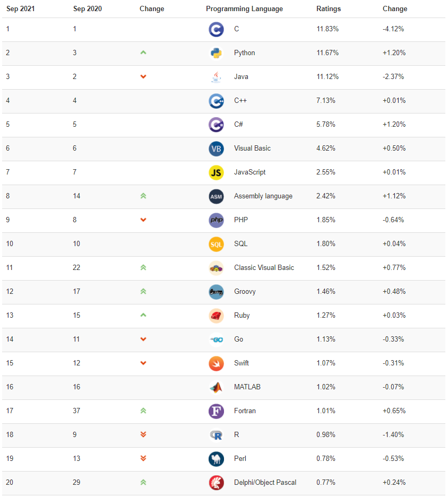Click the Classic Visual Basic language name
Image resolution: width=448 pixels, height=497 pixels.
(x=264, y=268)
